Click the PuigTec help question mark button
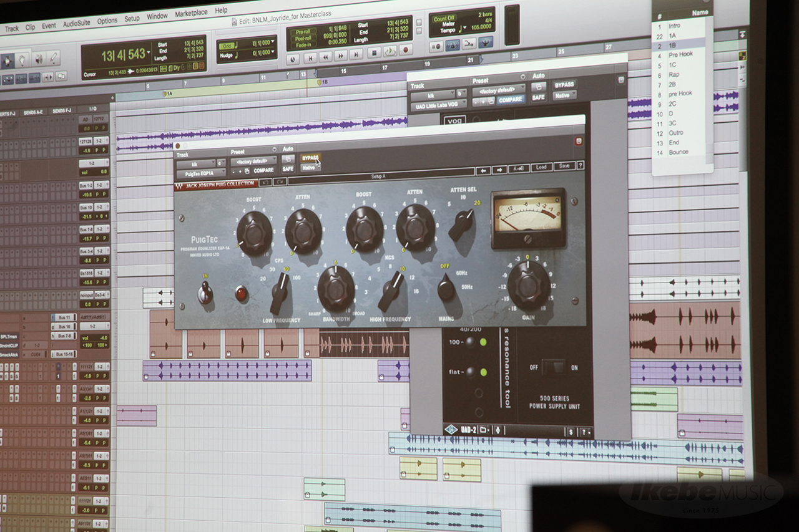Image resolution: width=799 pixels, height=532 pixels. (580, 166)
